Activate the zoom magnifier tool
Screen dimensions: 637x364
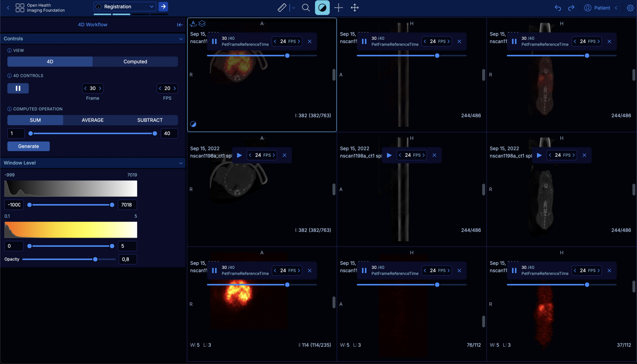point(306,8)
